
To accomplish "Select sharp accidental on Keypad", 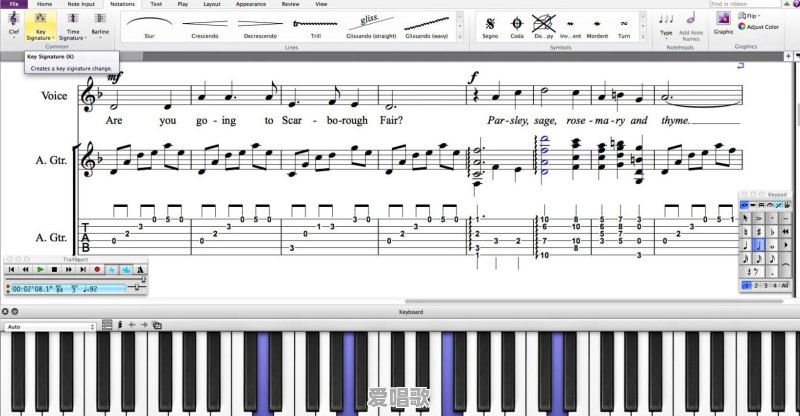I will (x=759, y=232).
